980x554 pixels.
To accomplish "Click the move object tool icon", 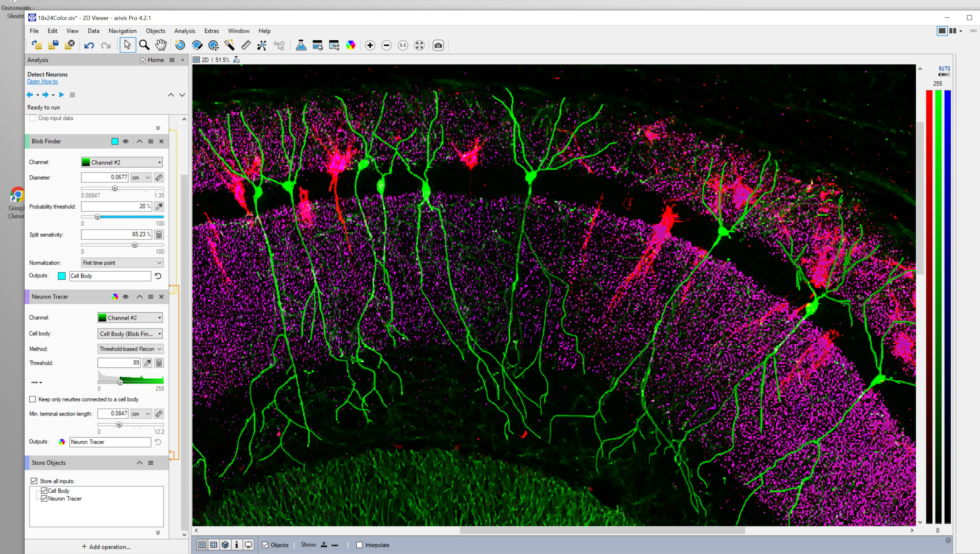I will 213,45.
